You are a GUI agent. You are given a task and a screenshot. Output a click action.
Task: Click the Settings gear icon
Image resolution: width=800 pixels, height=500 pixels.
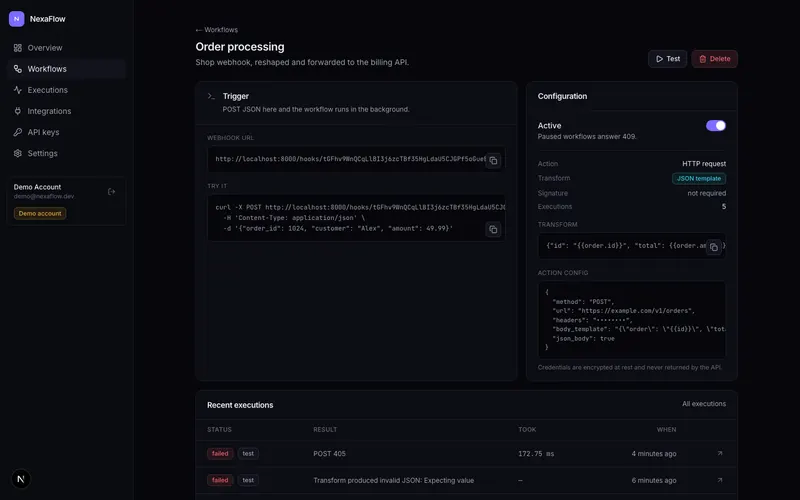tap(18, 153)
